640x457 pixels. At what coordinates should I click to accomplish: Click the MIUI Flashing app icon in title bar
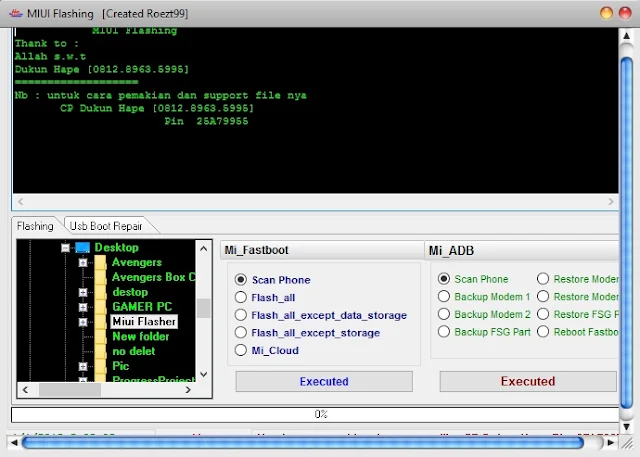point(16,13)
